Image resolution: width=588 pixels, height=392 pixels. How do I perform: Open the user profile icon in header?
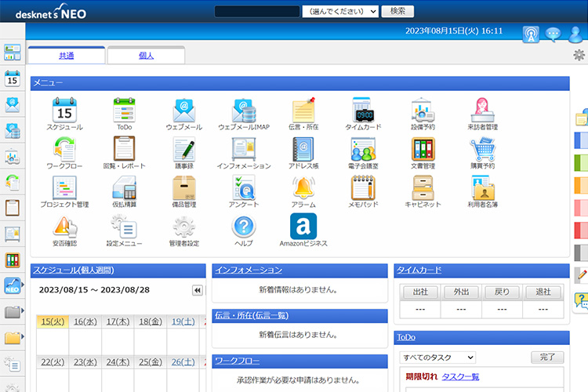[576, 34]
